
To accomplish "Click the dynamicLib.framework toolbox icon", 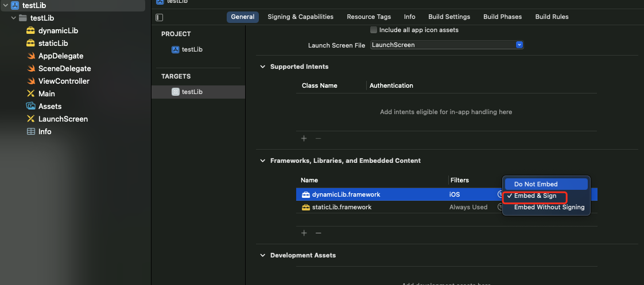I will coord(305,194).
